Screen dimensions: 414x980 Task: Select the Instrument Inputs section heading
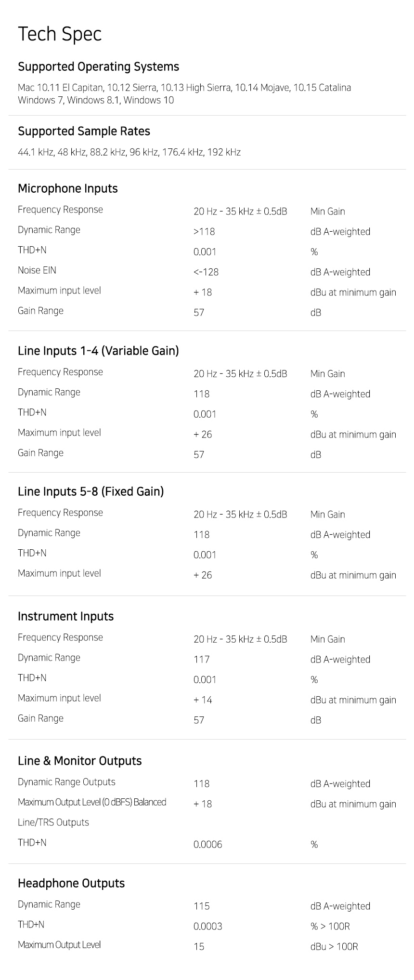[x=65, y=616]
